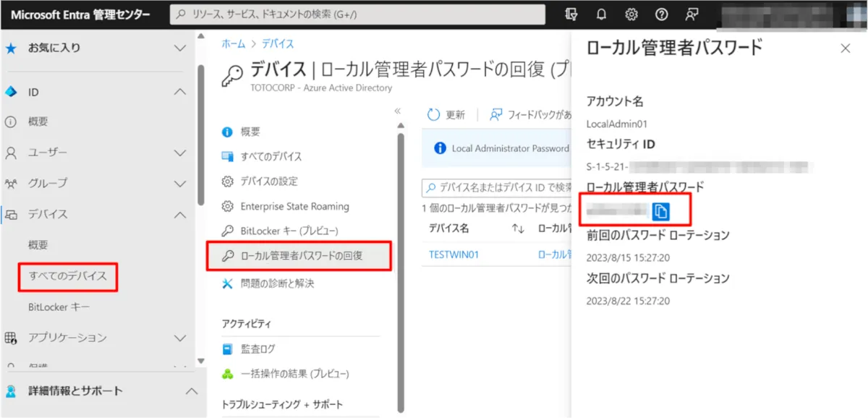Open 監査ログ menu item

tap(258, 349)
